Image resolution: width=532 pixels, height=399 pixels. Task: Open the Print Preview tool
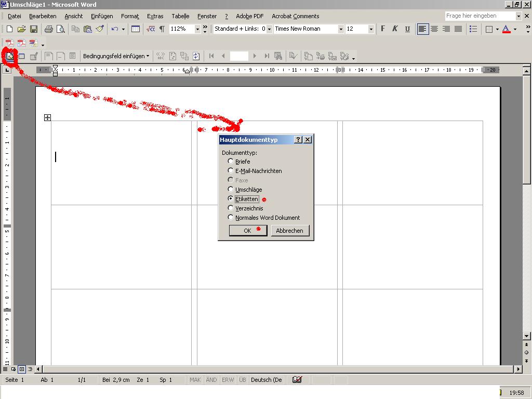coord(61,29)
